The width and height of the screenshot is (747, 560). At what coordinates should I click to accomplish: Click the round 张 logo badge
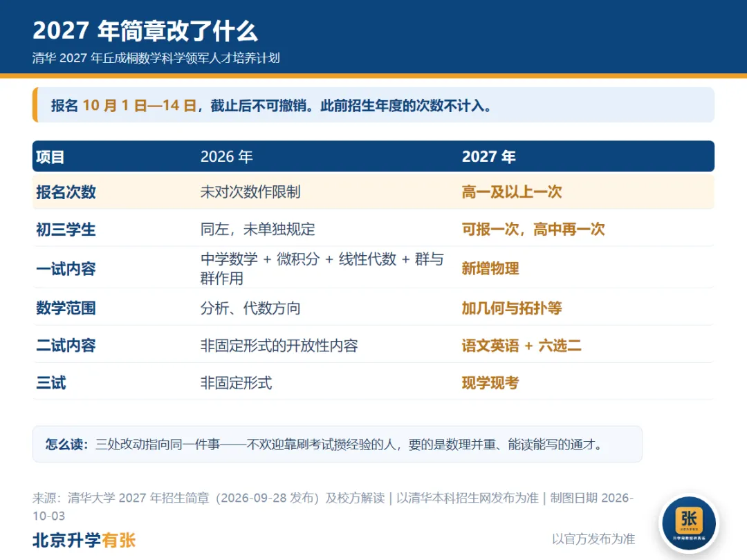[x=689, y=523]
